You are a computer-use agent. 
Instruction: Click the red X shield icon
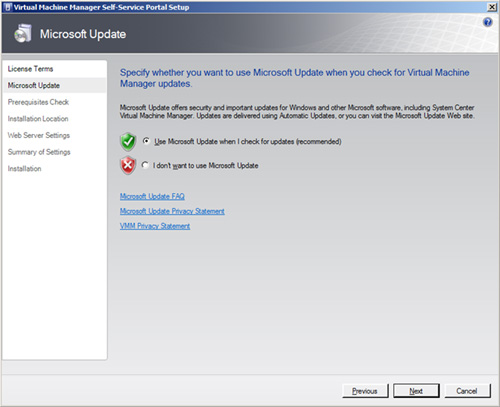click(128, 165)
